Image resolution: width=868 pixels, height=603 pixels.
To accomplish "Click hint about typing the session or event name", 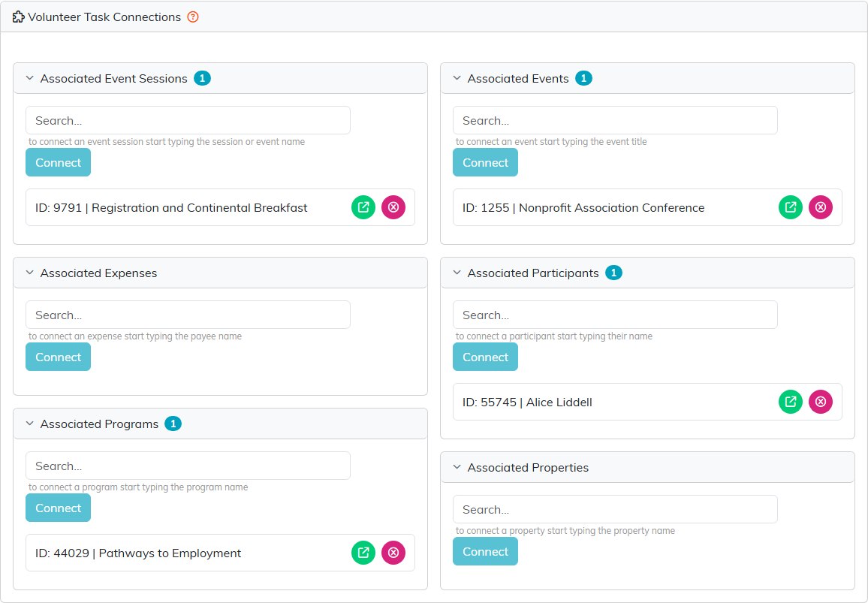I will tap(167, 142).
